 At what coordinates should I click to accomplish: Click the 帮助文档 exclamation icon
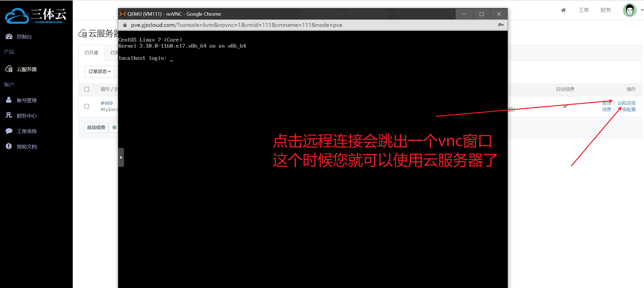[9, 146]
